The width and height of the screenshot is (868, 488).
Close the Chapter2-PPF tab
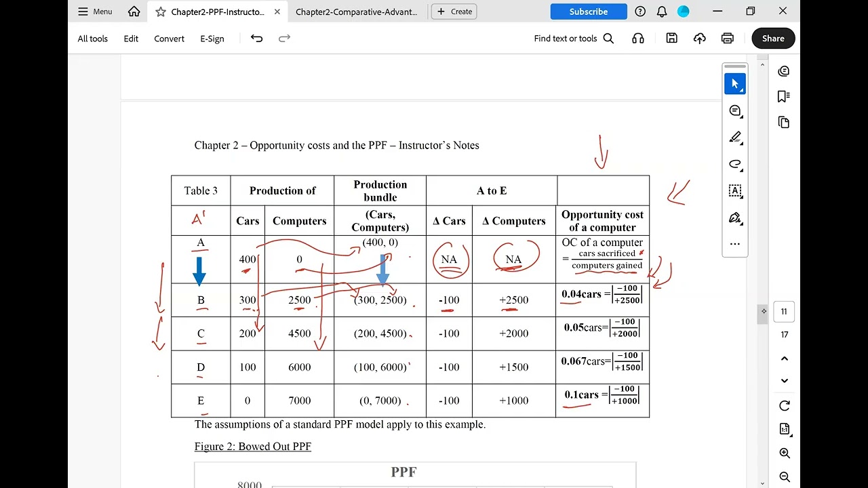[x=277, y=12]
